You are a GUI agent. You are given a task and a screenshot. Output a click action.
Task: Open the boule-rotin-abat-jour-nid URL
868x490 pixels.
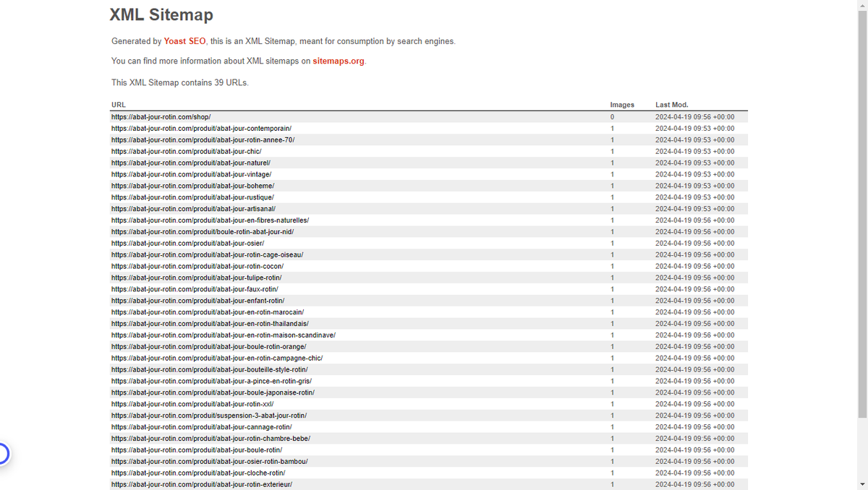point(202,231)
